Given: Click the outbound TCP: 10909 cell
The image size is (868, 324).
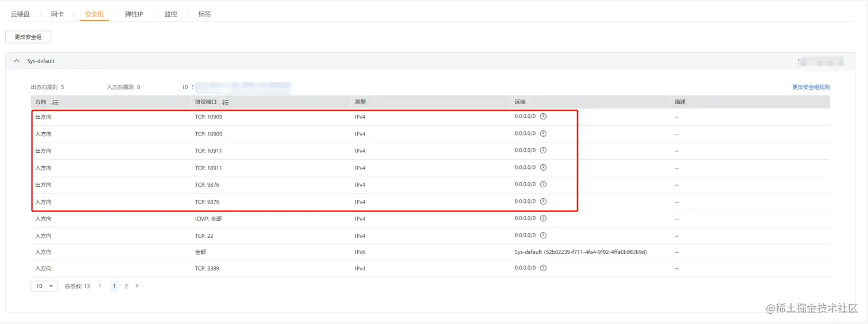Looking at the screenshot, I should pyautogui.click(x=208, y=117).
